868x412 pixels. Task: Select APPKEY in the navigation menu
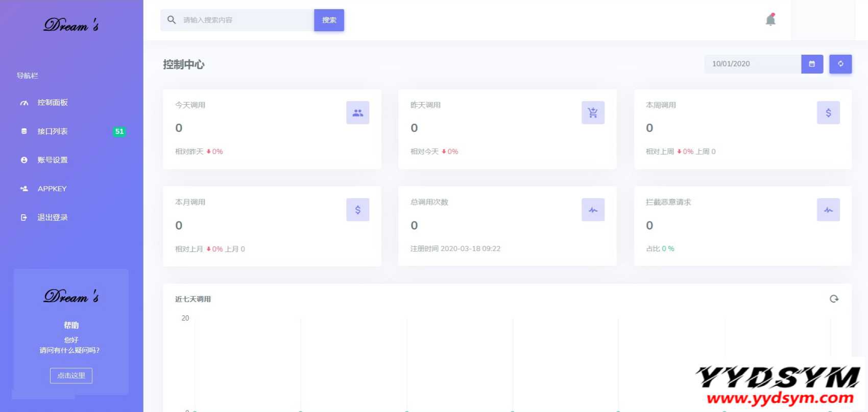[x=52, y=189]
